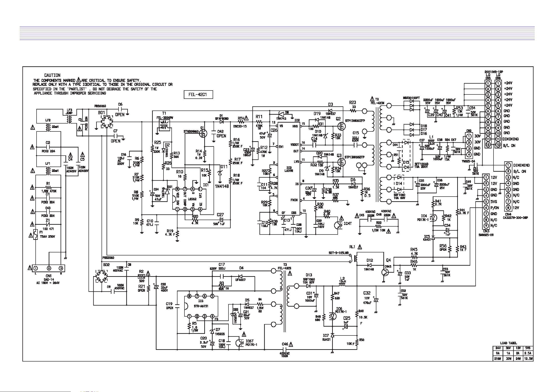Click the T1 FEL-3226PW transformer label
Screen dimensions: 555x392
point(165,115)
